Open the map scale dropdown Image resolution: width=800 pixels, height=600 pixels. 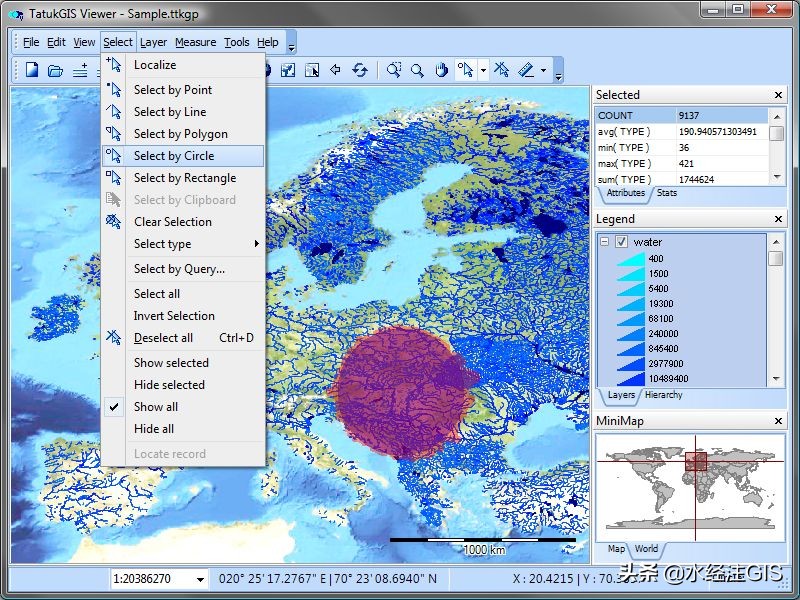pos(200,579)
